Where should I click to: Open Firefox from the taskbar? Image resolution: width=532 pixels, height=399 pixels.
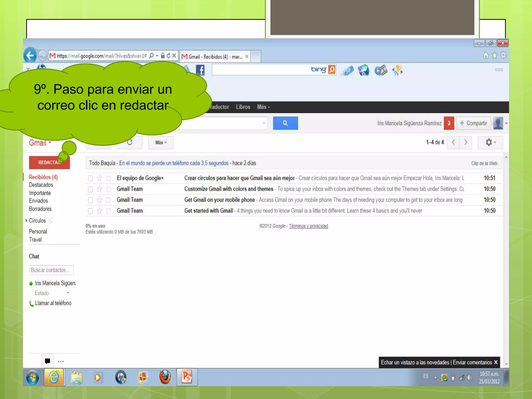coord(165,377)
